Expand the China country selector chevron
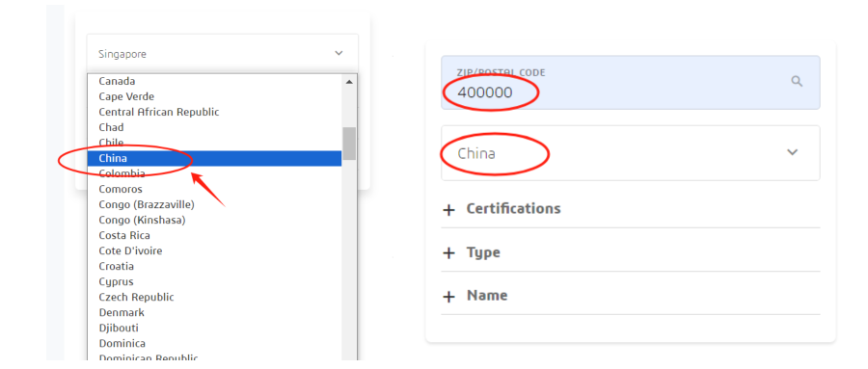 pos(792,152)
